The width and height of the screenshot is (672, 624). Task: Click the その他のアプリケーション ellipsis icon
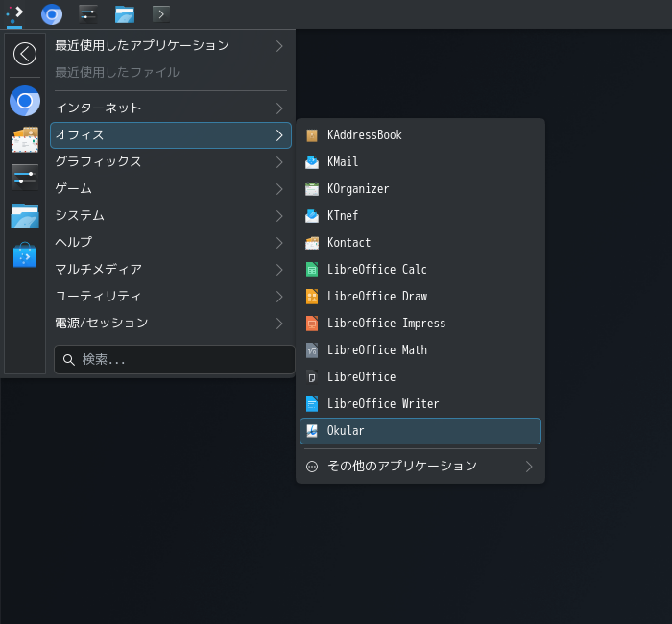pos(312,467)
